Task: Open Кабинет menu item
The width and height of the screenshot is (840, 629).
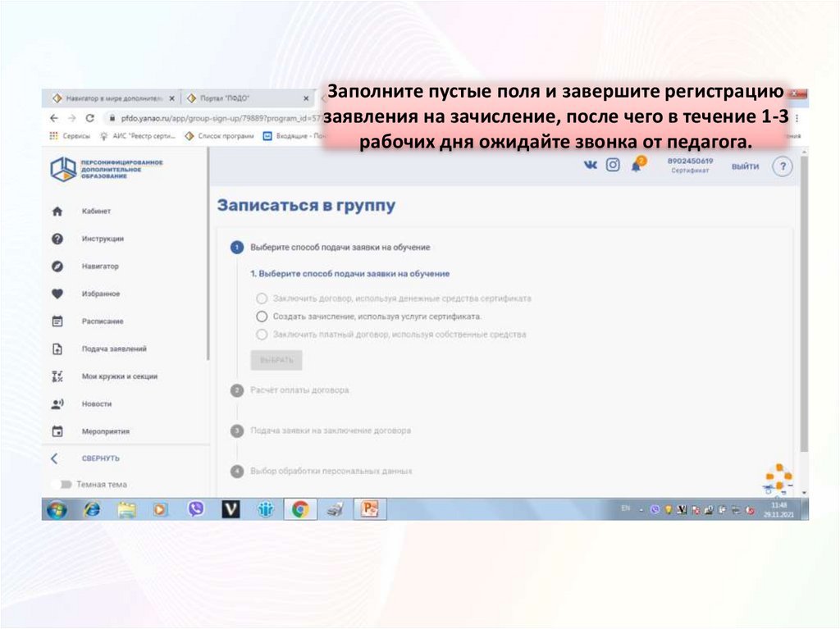Action: [97, 211]
